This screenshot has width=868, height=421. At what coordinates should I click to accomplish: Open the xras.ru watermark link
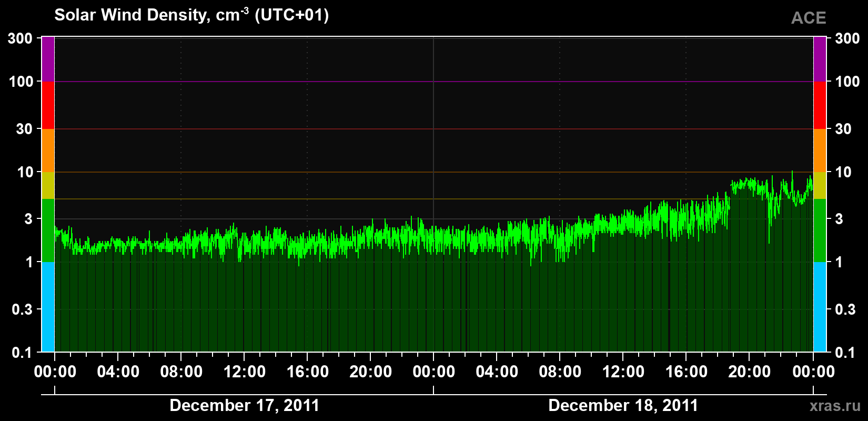pos(835,406)
